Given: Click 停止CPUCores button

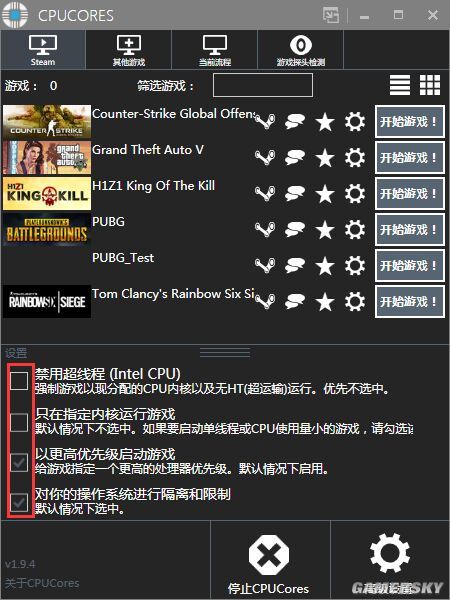Looking at the screenshot, I should click(x=269, y=560).
